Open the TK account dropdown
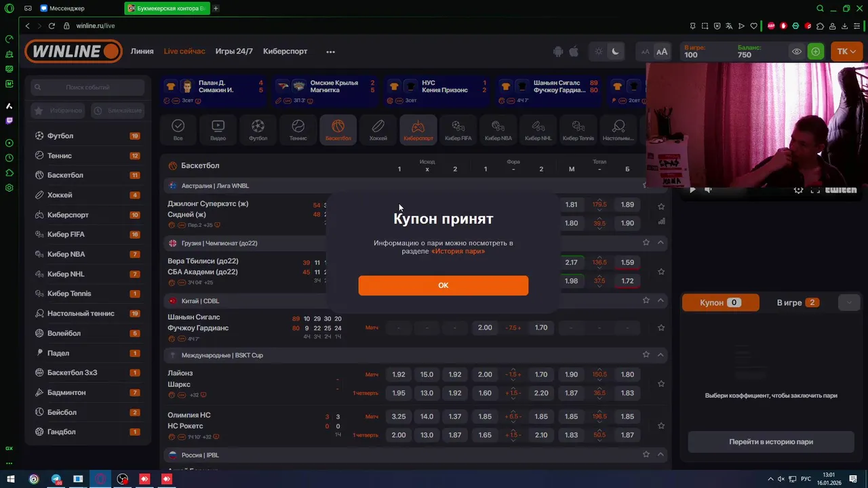Image resolution: width=868 pixels, height=488 pixels. click(x=846, y=52)
